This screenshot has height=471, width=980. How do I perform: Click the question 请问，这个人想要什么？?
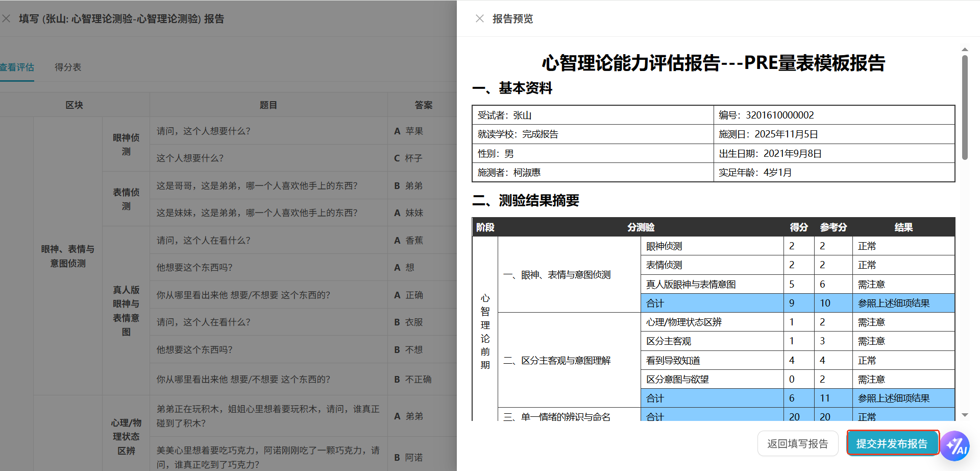(202, 131)
